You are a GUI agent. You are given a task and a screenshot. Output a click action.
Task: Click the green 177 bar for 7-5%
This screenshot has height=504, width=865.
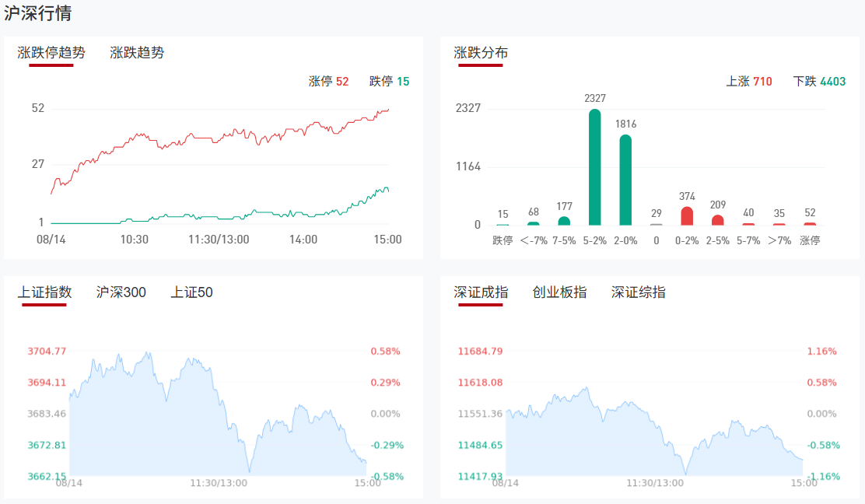(564, 221)
